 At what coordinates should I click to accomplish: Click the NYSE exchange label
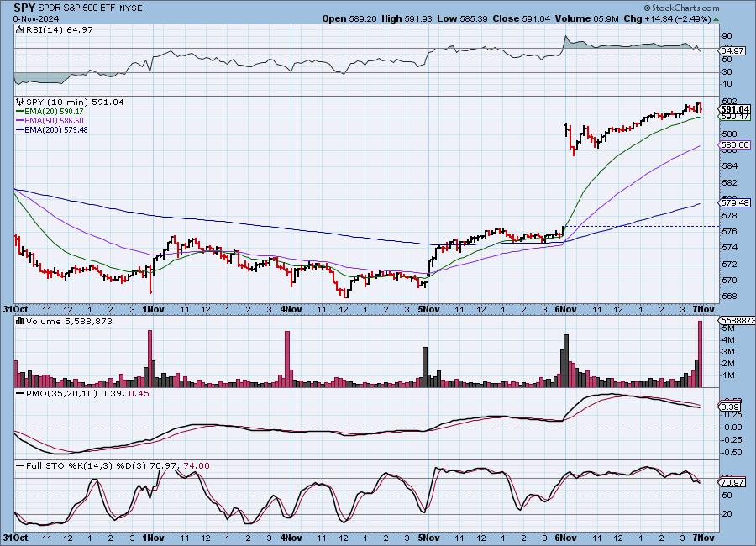pos(131,8)
